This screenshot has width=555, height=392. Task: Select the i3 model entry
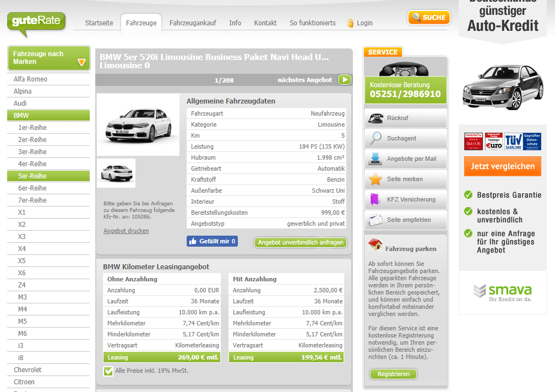click(x=48, y=346)
